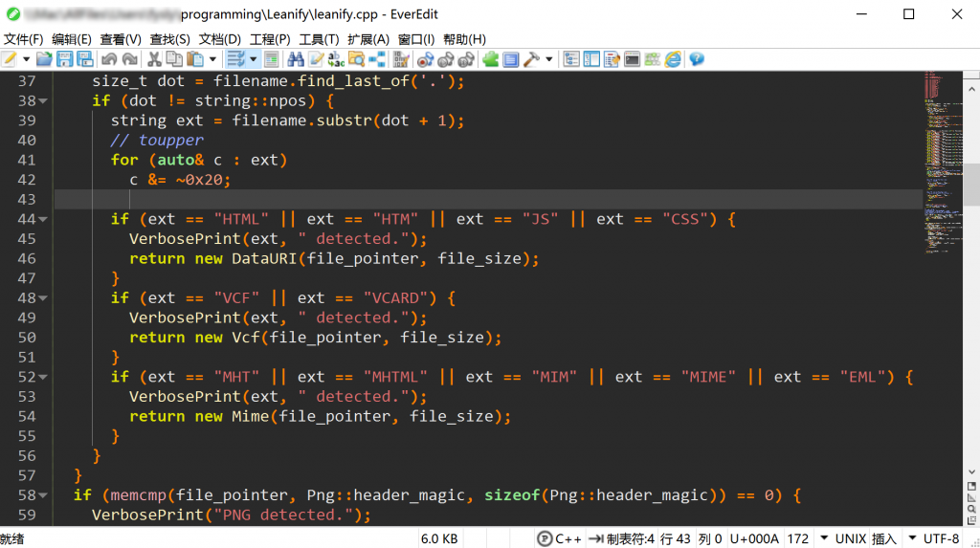Screen dimensions: 980x548
Task: Click the Open file folder icon
Action: [44, 59]
